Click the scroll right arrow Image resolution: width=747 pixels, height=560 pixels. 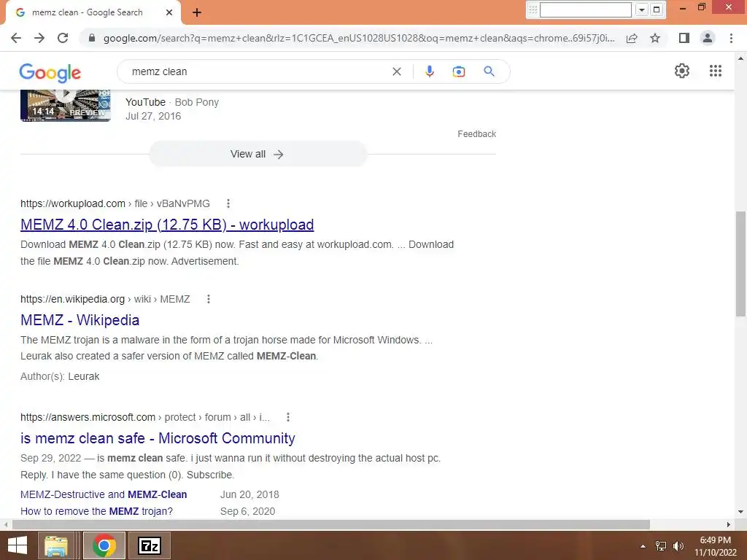[x=729, y=524]
